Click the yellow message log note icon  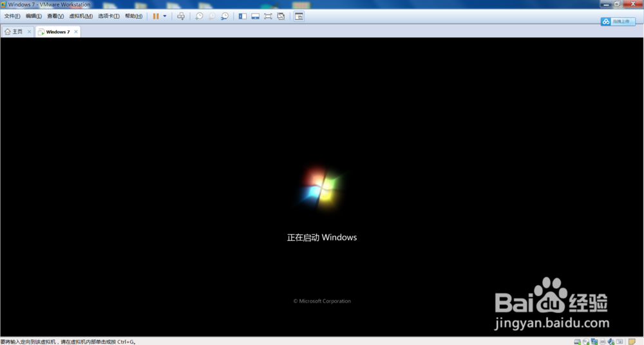(632, 341)
